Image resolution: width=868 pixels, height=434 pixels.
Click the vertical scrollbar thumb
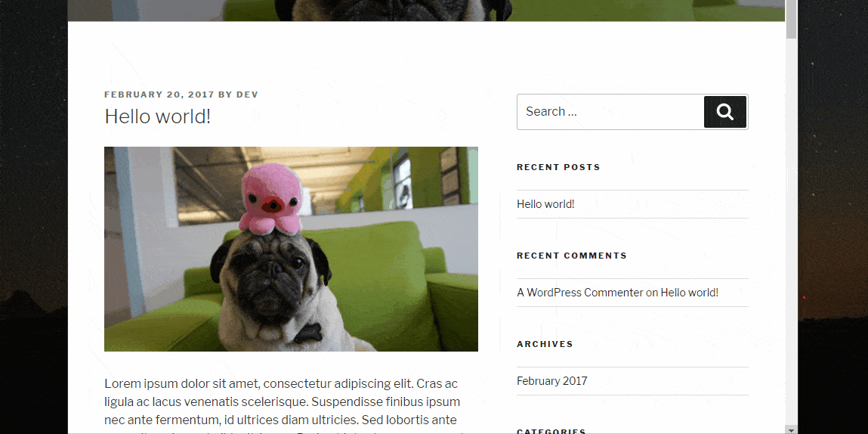point(791,20)
